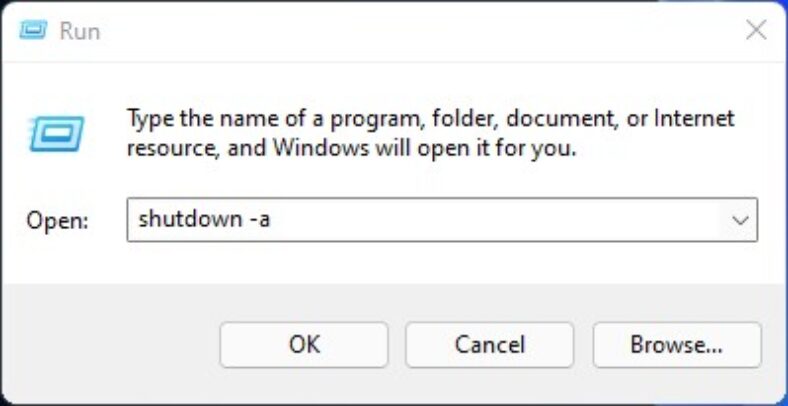Click the large Run program icon

57,134
